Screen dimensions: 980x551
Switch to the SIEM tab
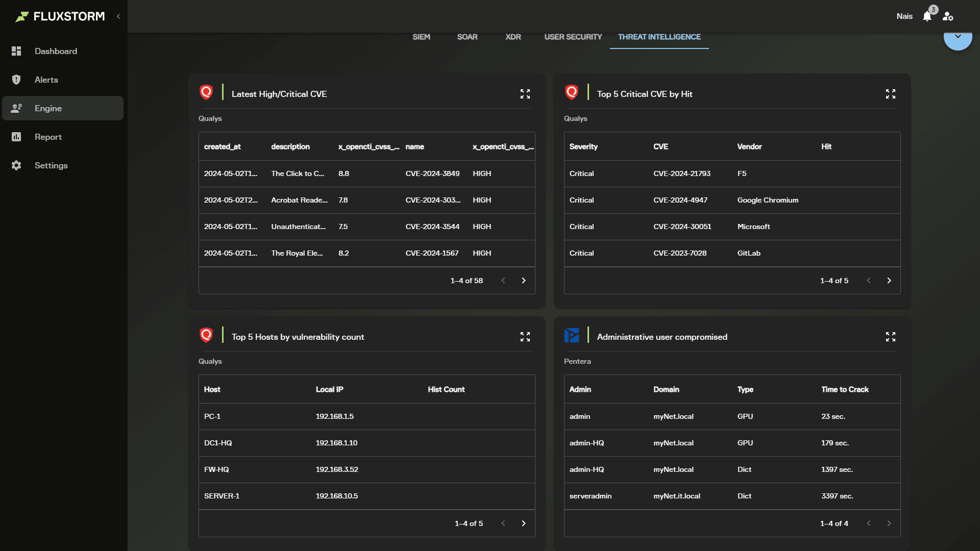(421, 37)
